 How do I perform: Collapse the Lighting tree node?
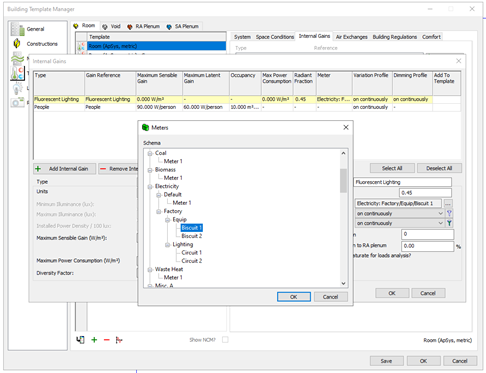point(168,245)
